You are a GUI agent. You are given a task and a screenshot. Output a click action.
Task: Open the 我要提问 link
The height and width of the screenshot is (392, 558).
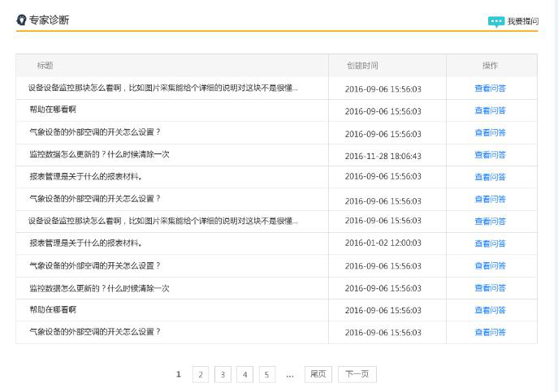coord(522,22)
